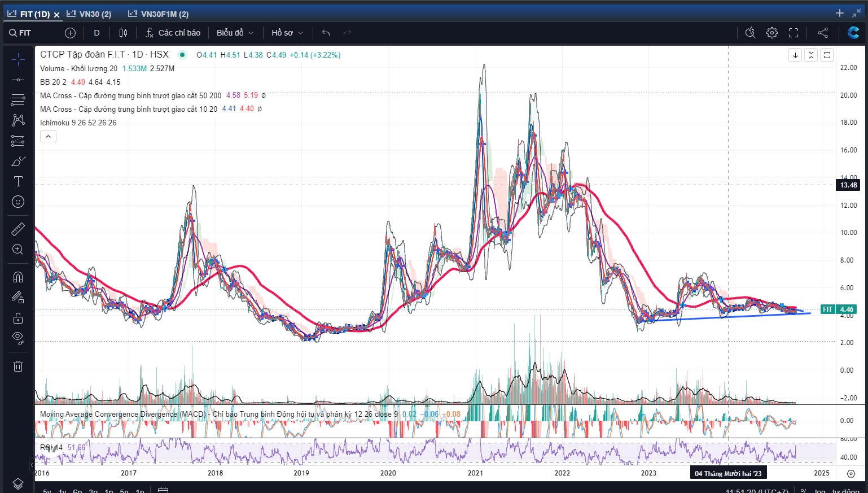Switch to the VN30F1M (2) tab
The image size is (868, 493).
(x=159, y=14)
